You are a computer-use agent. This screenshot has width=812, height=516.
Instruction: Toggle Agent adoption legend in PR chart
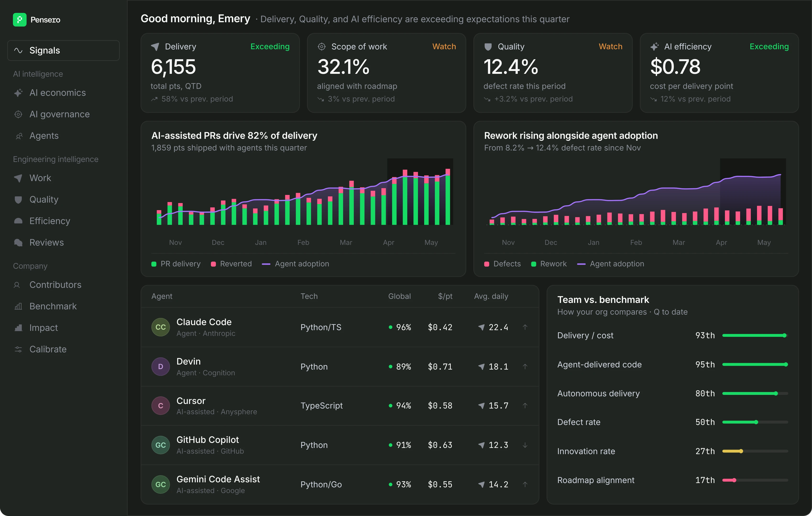(295, 264)
